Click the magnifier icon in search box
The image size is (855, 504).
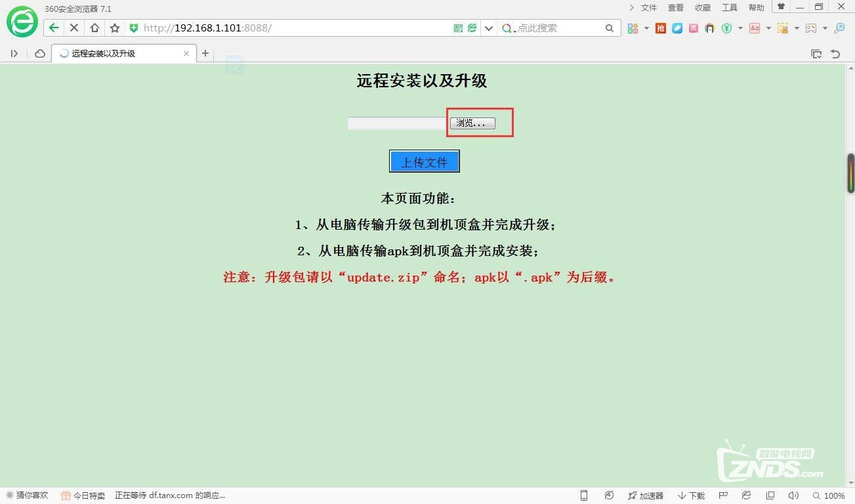[610, 28]
